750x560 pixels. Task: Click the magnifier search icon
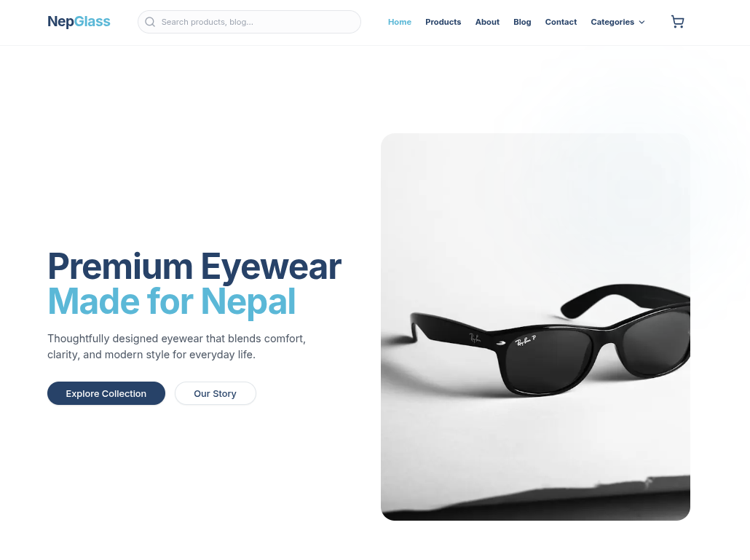(x=150, y=22)
